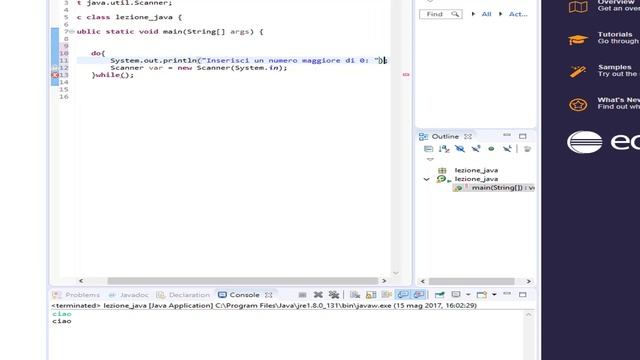Click the error marker on line 13
640x360 pixels.
(x=55, y=75)
